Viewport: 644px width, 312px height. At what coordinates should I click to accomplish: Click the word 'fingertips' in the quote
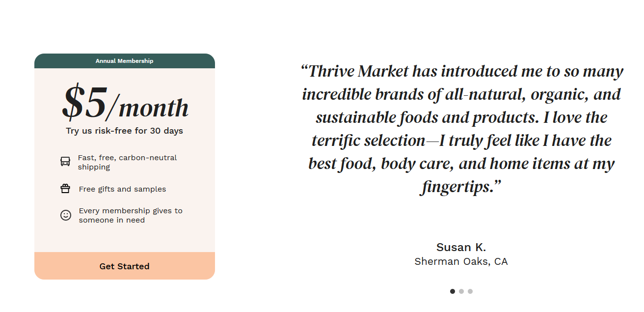point(456,187)
